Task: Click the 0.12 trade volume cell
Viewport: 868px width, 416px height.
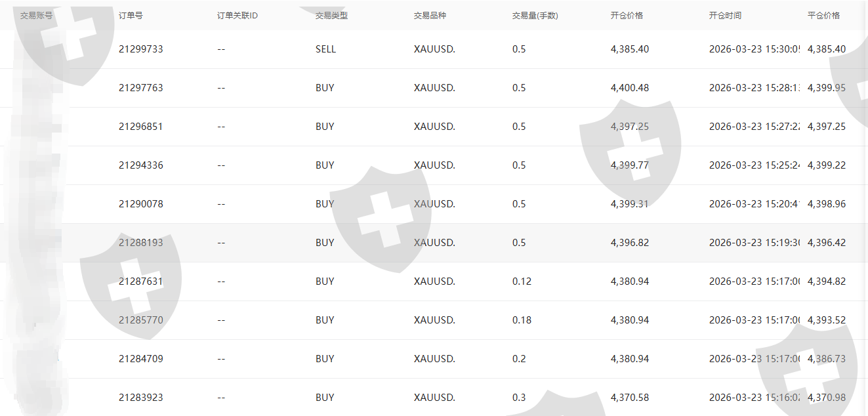Action: pyautogui.click(x=522, y=281)
